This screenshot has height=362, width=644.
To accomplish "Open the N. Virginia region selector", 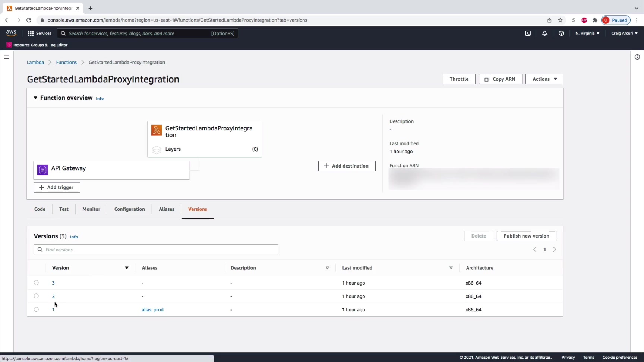I will pyautogui.click(x=587, y=33).
